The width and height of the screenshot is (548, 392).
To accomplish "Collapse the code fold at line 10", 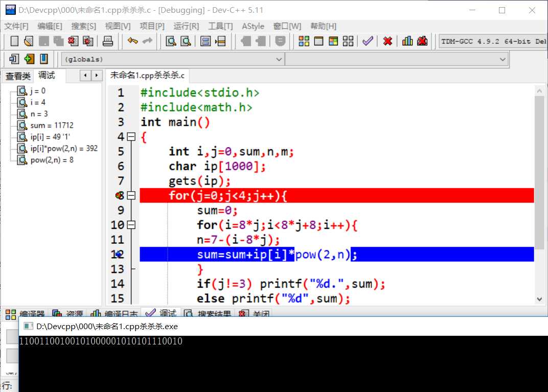I will 131,225.
